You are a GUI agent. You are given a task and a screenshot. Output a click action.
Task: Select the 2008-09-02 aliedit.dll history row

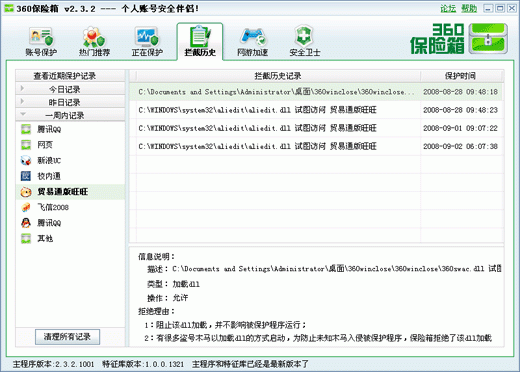click(x=316, y=146)
